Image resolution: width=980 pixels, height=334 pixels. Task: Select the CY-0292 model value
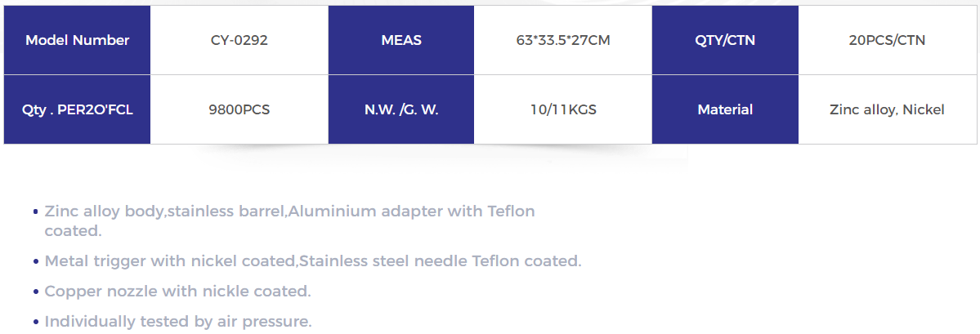coord(239,40)
